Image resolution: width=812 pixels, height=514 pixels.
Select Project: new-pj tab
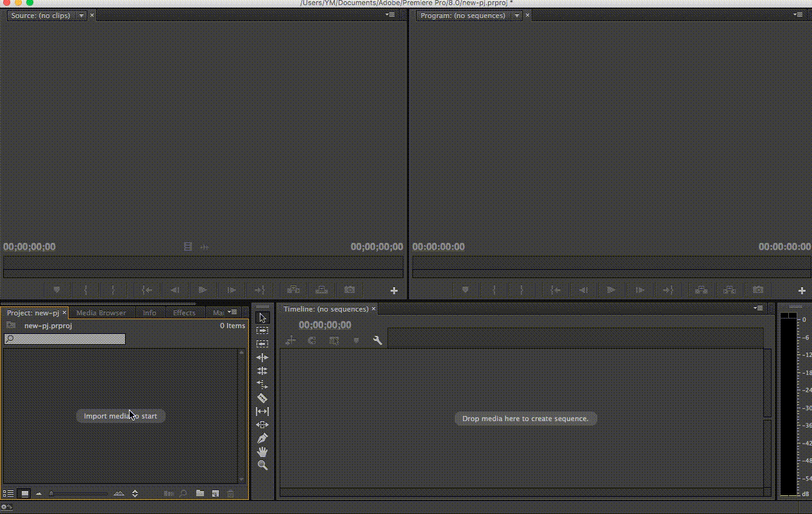(33, 313)
